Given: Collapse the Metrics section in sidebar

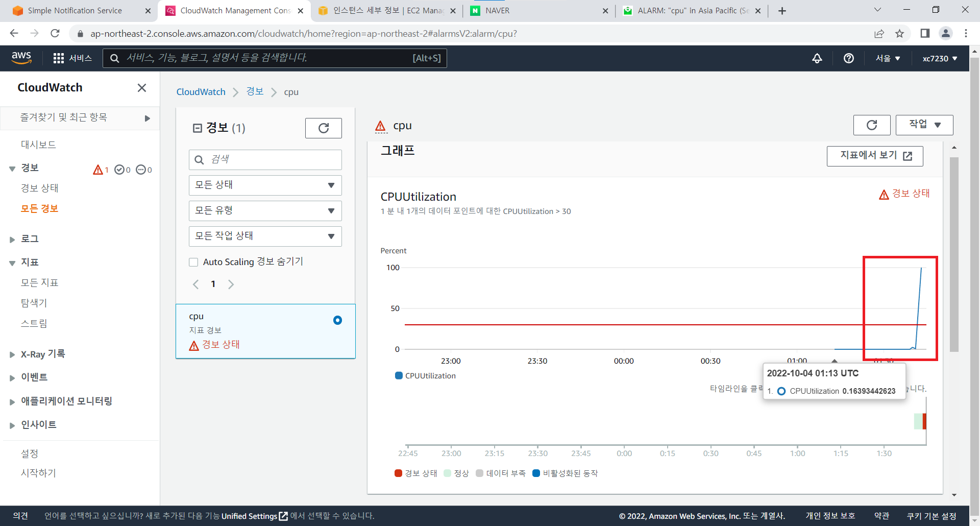Looking at the screenshot, I should pos(12,263).
